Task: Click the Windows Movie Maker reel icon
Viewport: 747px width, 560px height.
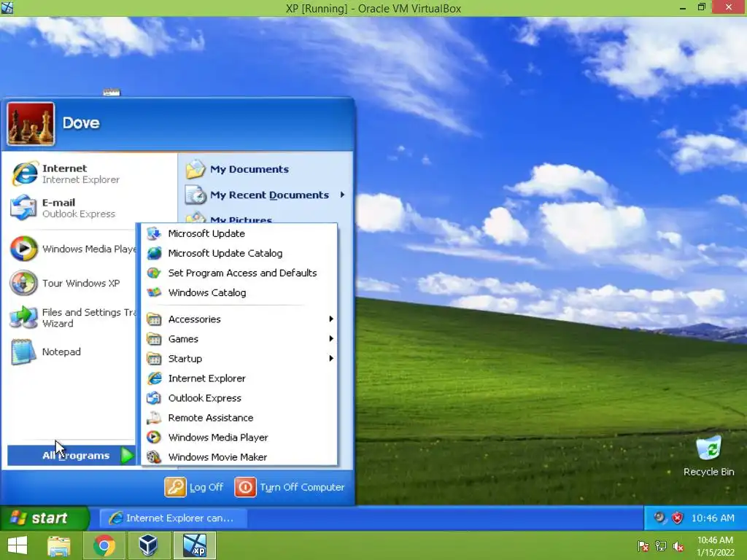Action: pos(154,456)
